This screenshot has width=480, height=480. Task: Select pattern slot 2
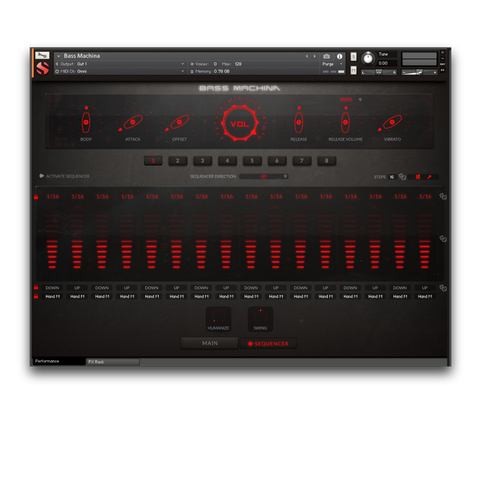coord(178,161)
